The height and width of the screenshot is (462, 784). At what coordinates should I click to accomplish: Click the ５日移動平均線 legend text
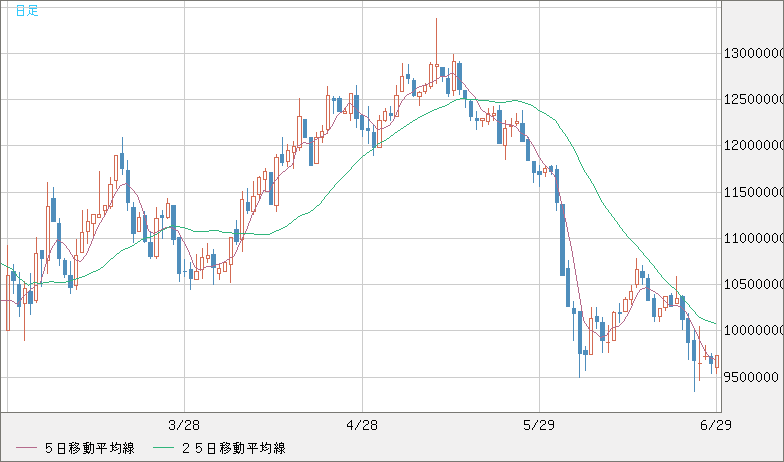click(x=90, y=448)
